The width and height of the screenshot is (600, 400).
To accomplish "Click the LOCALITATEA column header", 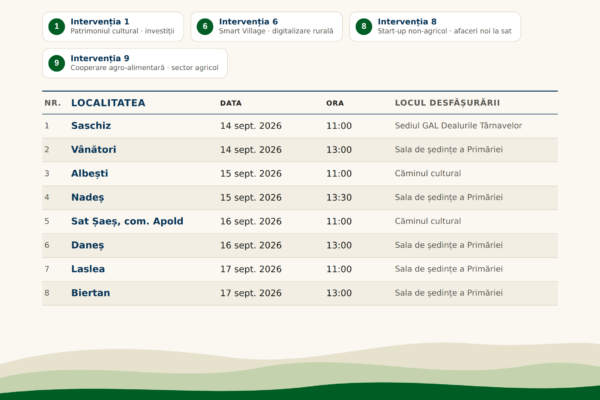I will point(108,103).
